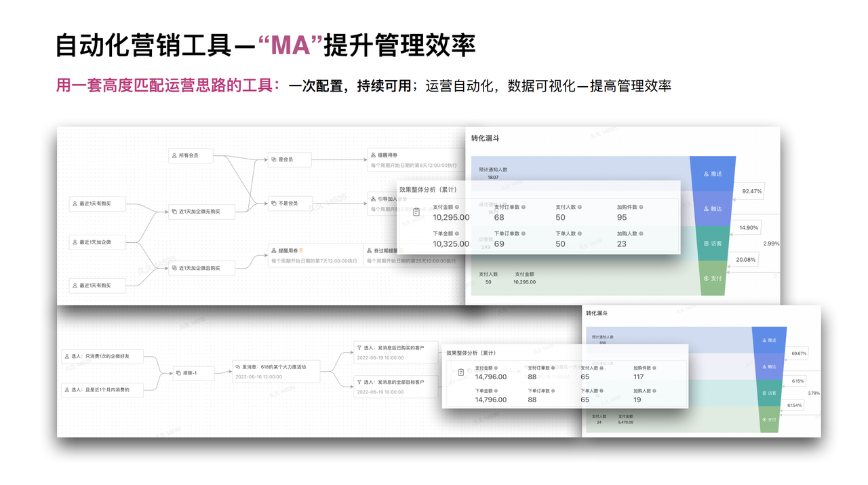Click the 近1天加企微且购买 node
The height and width of the screenshot is (485, 868).
pyautogui.click(x=202, y=268)
